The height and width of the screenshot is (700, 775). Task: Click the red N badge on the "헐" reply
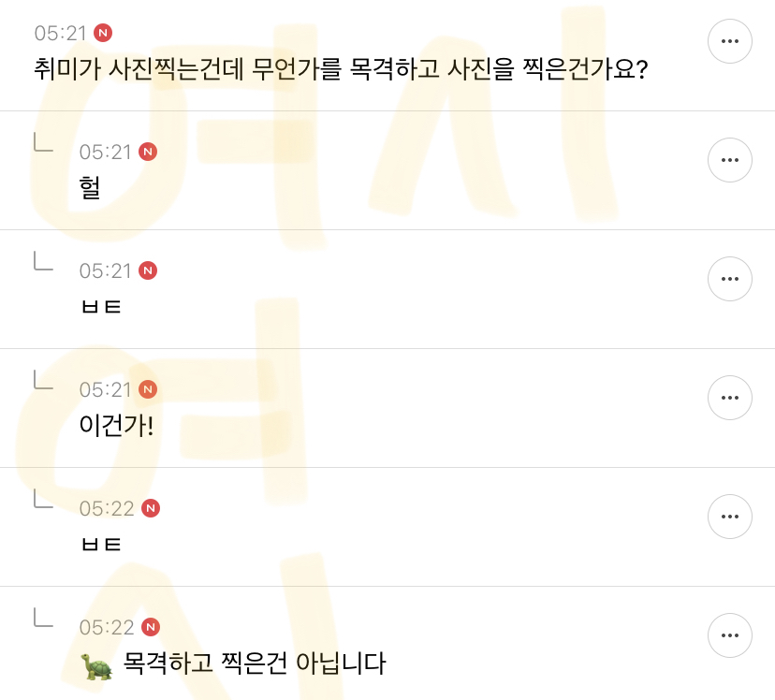[x=148, y=152]
